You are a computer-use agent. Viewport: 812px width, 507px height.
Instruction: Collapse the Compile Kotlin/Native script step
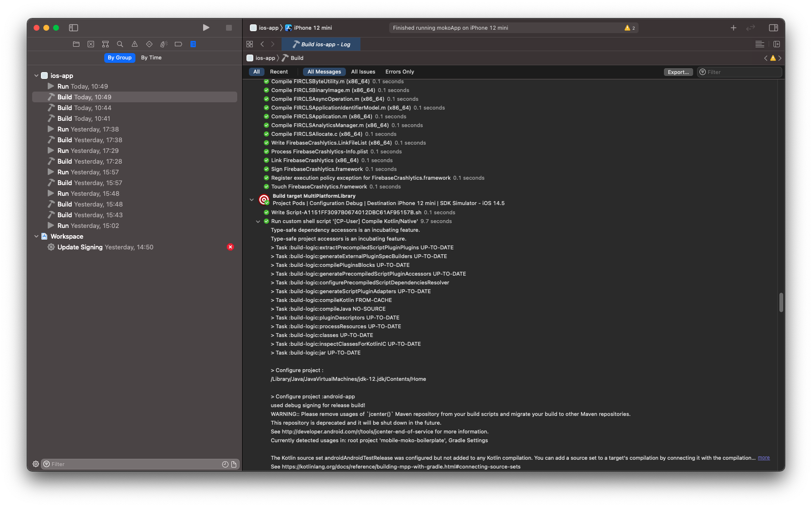(x=258, y=221)
